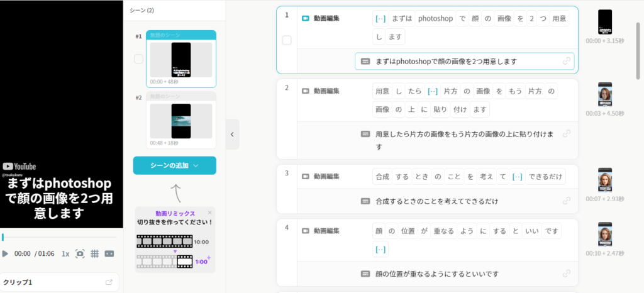Open thumbnail at 00:10 + 2.47秒
This screenshot has width=644, height=293.
click(604, 234)
